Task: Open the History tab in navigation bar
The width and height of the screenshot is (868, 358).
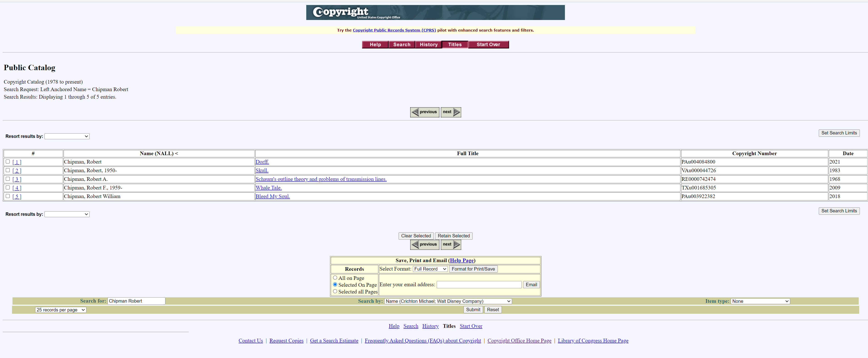Action: click(428, 45)
